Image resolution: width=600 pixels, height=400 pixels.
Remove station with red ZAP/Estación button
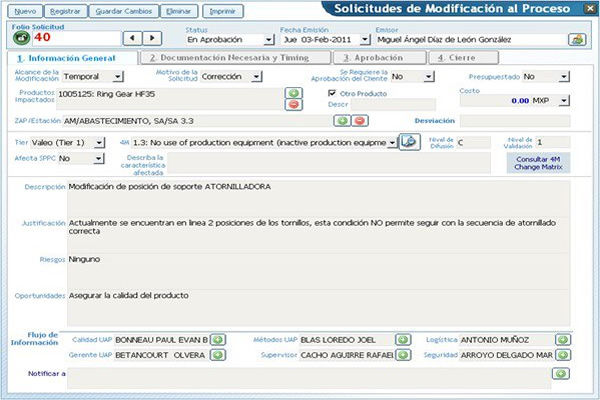(x=359, y=121)
